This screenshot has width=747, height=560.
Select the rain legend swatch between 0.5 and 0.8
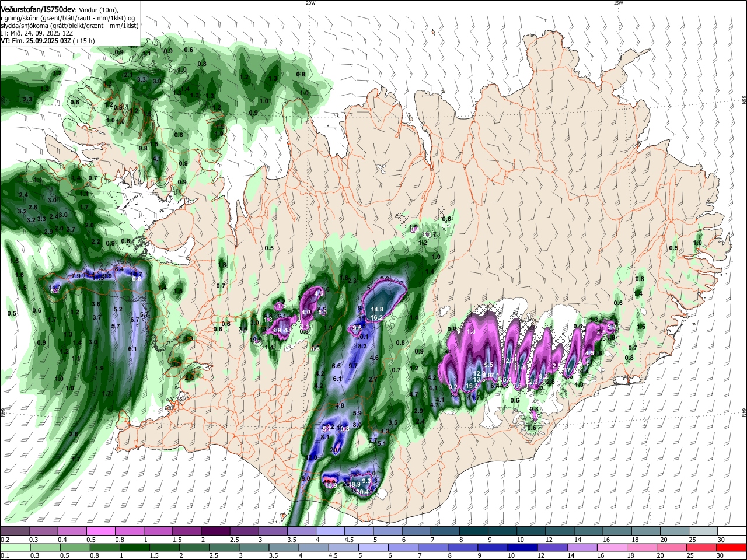(76, 547)
